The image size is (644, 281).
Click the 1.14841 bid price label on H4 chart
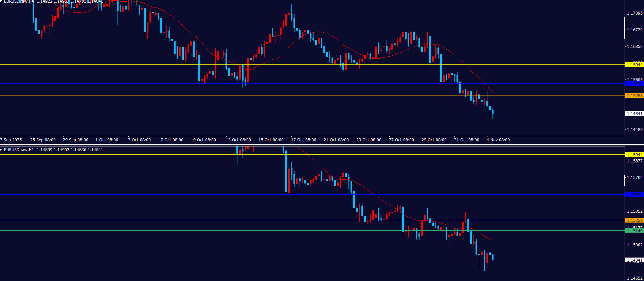pyautogui.click(x=634, y=114)
